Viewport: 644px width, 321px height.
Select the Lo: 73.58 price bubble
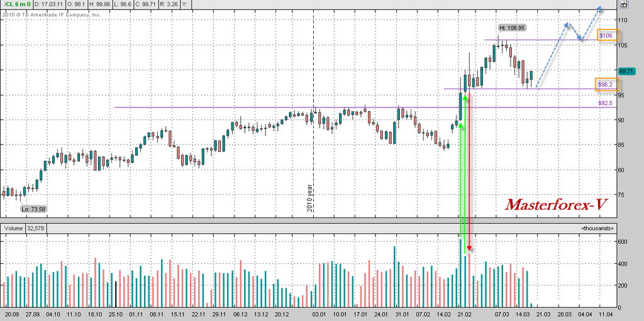click(x=33, y=209)
